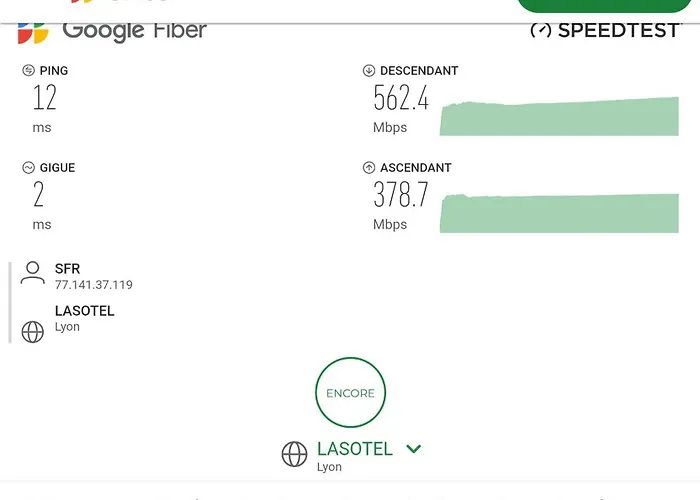Click the upload speed graph
Viewport: 700px width, 500px height.
[559, 213]
